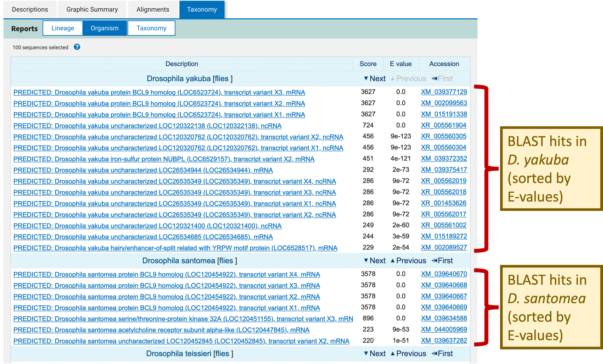Image resolution: width=603 pixels, height=364 pixels.
Task: Open yakuba uncharacterized LOC120321400 ncRNA link
Action: [x=147, y=226]
